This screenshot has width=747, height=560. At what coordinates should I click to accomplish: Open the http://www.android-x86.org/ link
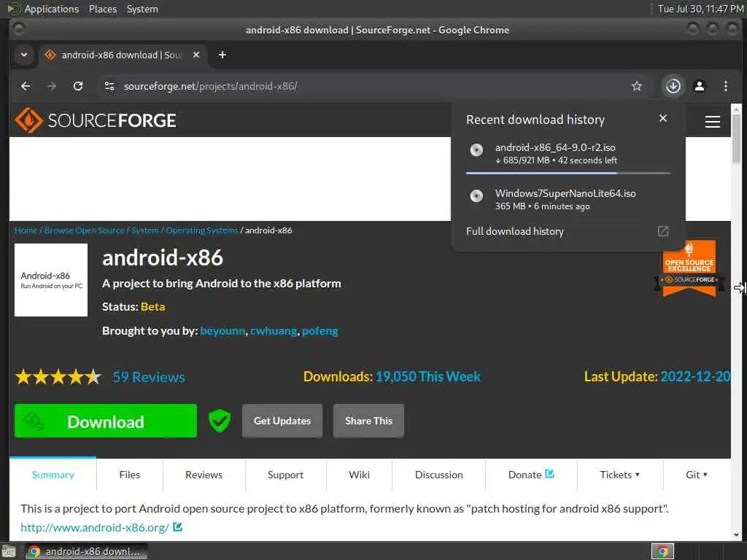[95, 528]
